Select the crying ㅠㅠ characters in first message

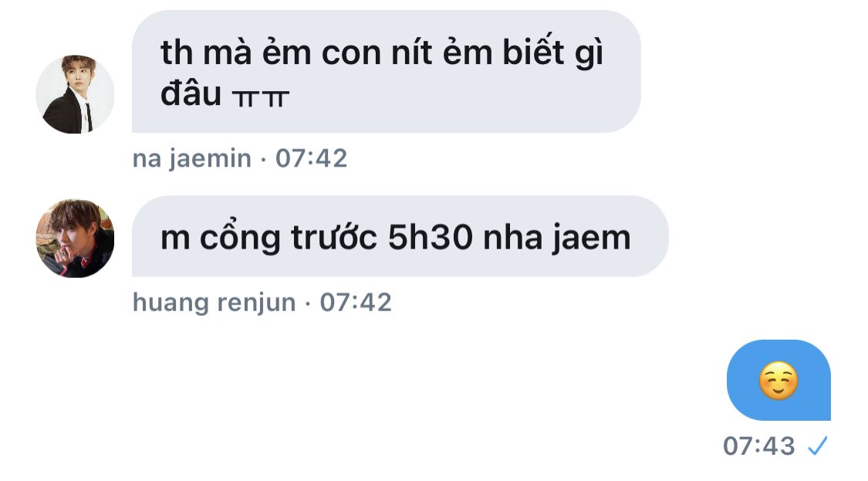(x=260, y=99)
